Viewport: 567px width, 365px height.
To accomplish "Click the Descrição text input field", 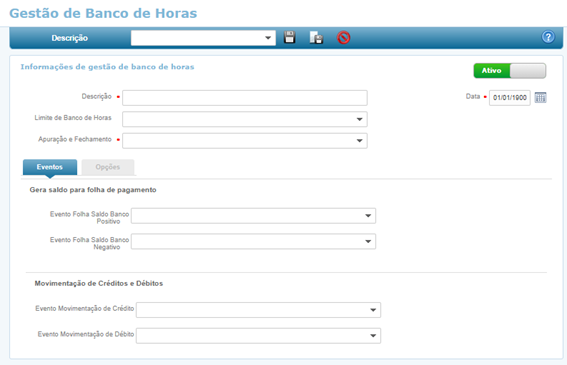I will point(245,98).
